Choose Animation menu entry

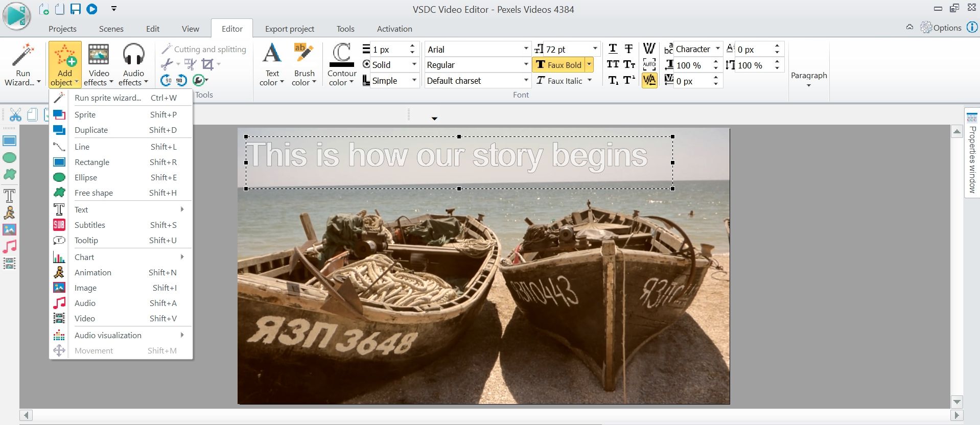tap(121, 272)
